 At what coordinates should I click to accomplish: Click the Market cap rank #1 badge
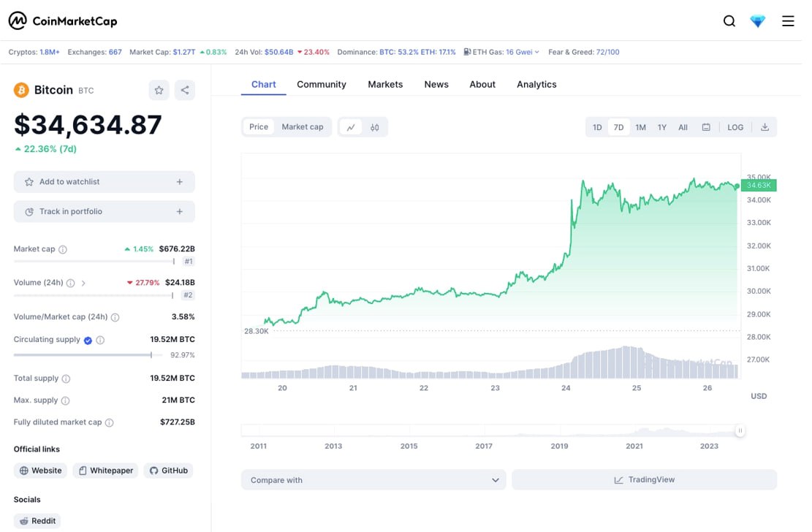(x=189, y=262)
